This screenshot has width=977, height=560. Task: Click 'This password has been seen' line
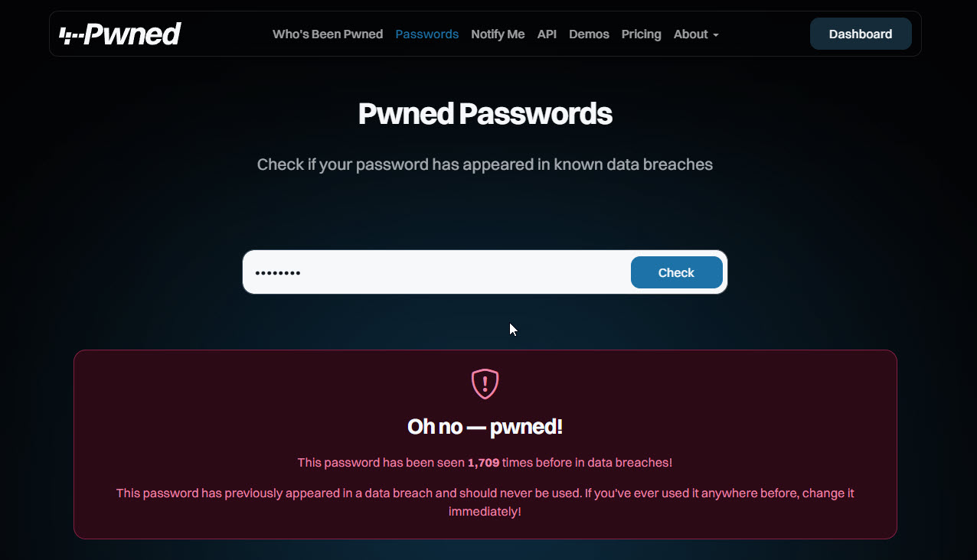click(381, 463)
